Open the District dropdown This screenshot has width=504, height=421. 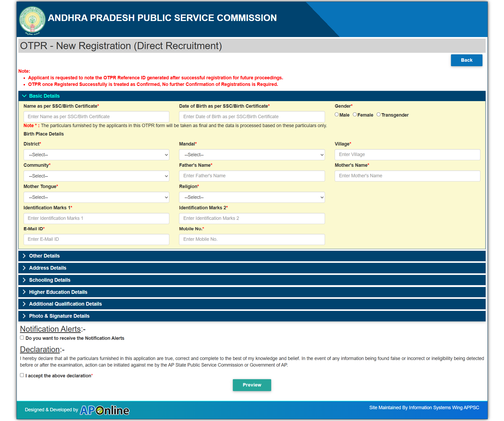coord(96,155)
